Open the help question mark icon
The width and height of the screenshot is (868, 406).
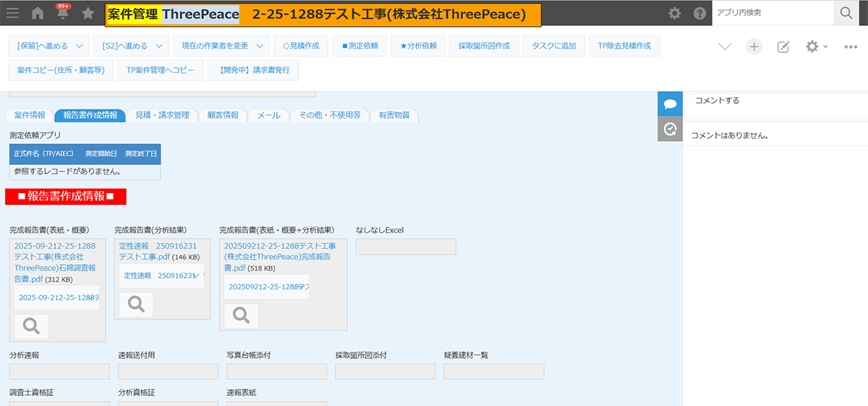(x=699, y=13)
